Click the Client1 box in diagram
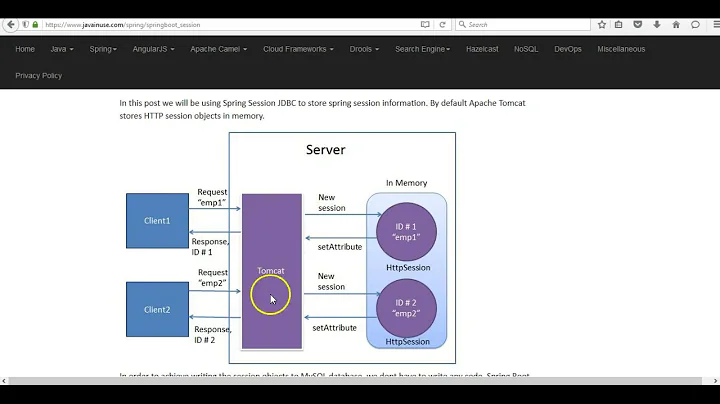 (x=158, y=221)
